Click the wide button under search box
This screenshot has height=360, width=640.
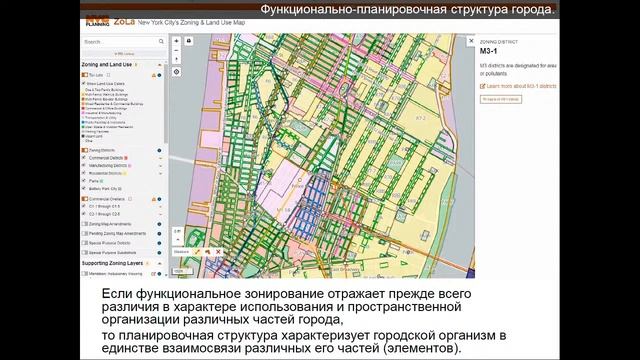click(x=124, y=54)
